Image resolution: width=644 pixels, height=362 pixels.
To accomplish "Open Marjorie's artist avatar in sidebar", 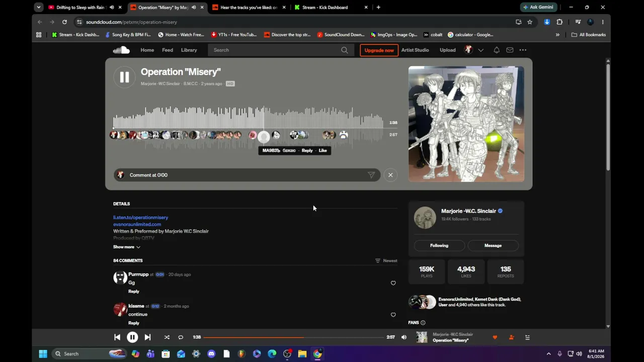I will click(425, 218).
